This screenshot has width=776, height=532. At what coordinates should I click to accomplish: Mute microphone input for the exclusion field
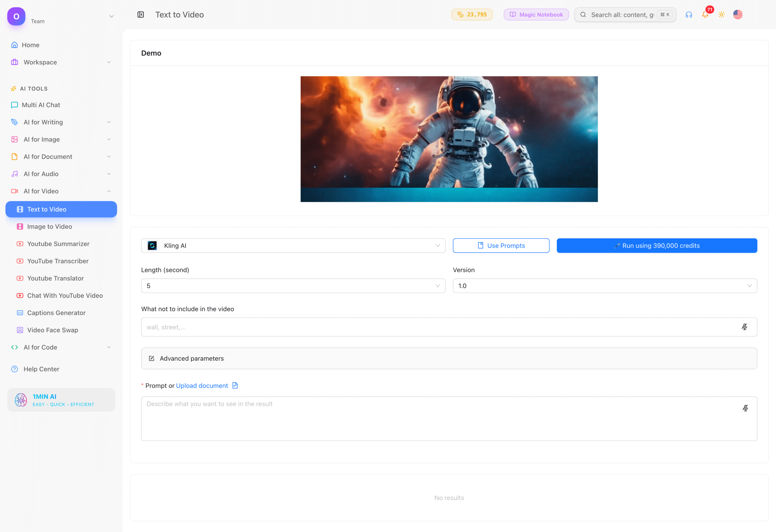point(744,326)
